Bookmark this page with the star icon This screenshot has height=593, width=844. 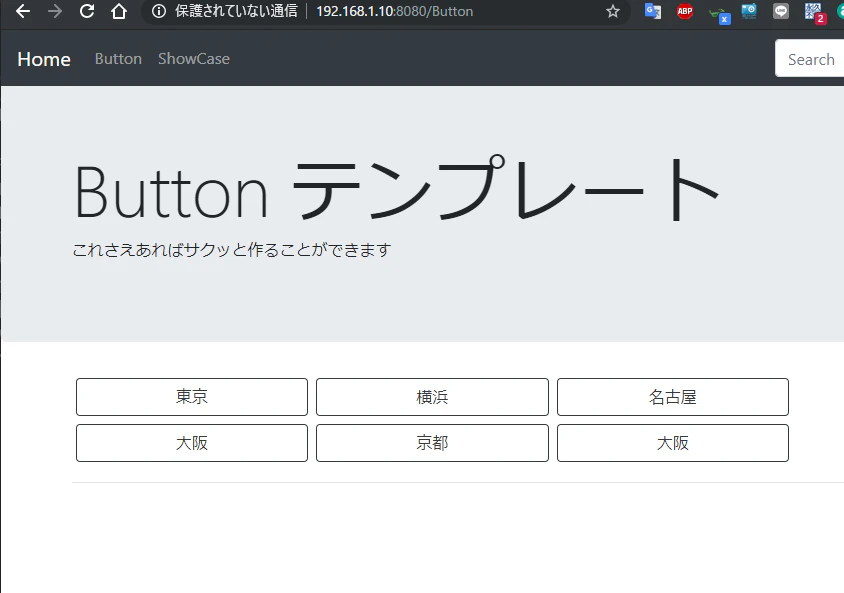tap(613, 11)
